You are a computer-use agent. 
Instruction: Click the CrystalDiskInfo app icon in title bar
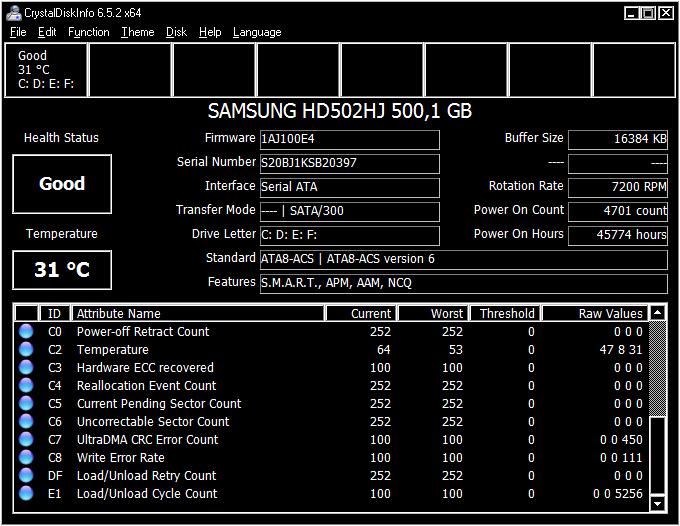[13, 13]
